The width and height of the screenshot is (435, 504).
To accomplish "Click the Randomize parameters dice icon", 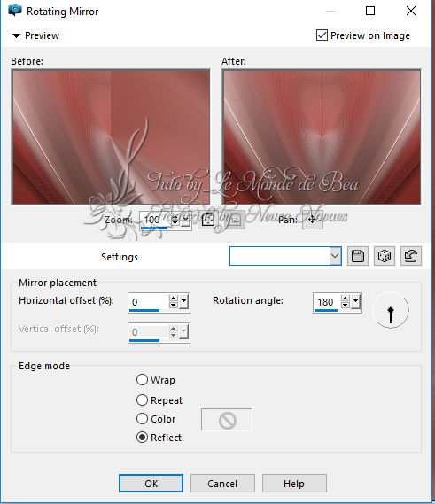I will click(x=385, y=256).
